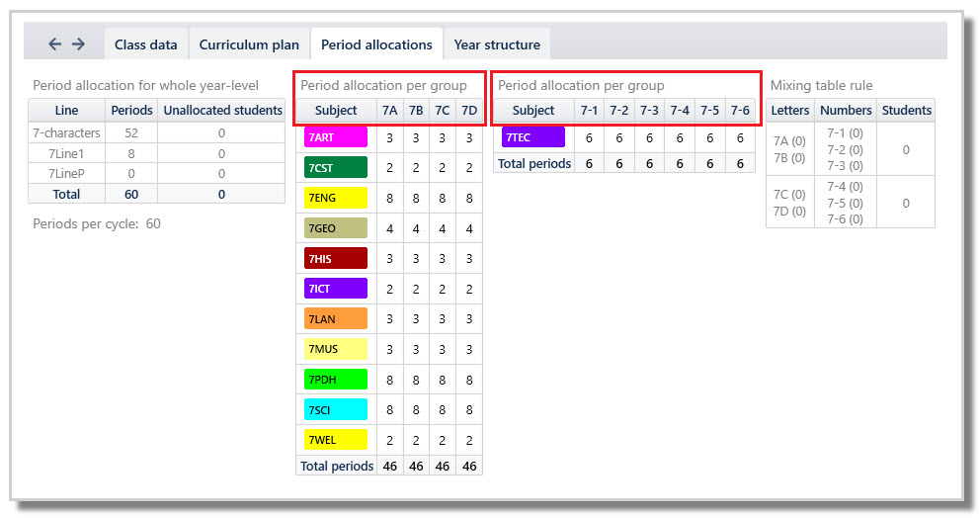Click the forward arrow icon
Screen dimensions: 980x518
point(78,43)
